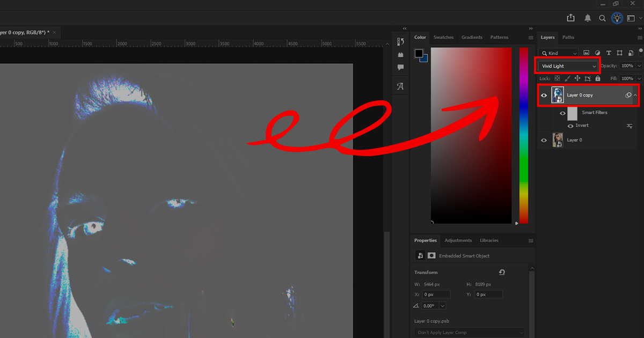The width and height of the screenshot is (644, 338).
Task: Switch to the Paths tab
Action: 568,38
